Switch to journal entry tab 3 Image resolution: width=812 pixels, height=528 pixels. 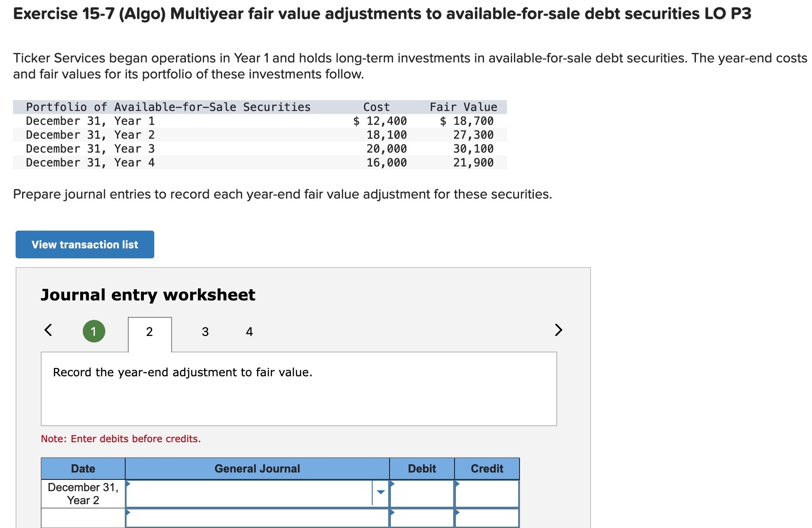pyautogui.click(x=205, y=332)
